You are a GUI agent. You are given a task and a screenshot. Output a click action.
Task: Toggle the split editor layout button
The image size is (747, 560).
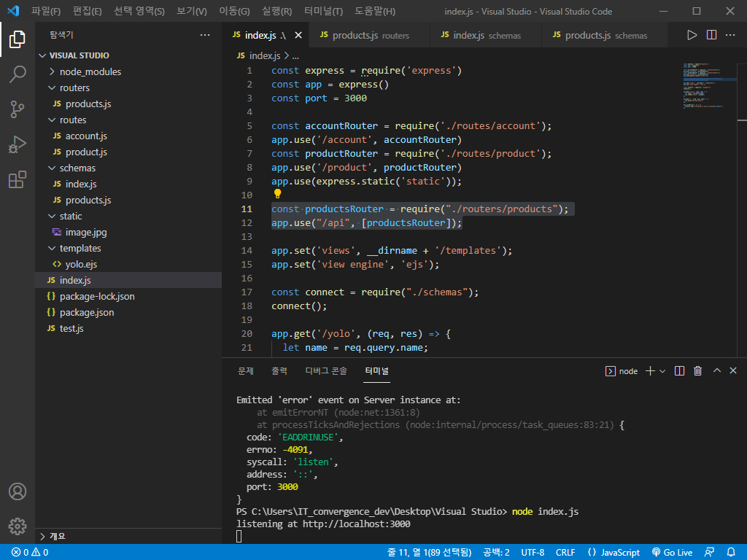click(711, 35)
